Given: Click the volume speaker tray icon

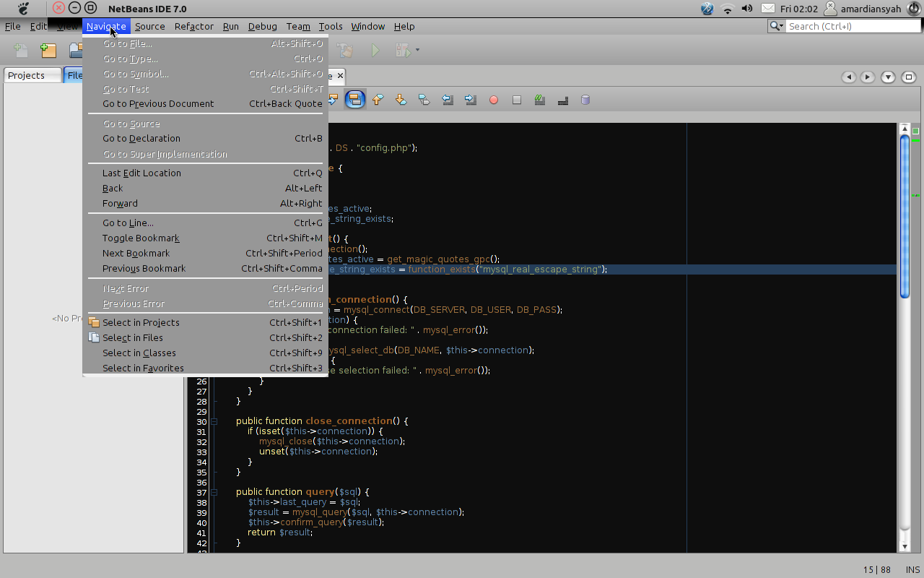Looking at the screenshot, I should [x=747, y=9].
